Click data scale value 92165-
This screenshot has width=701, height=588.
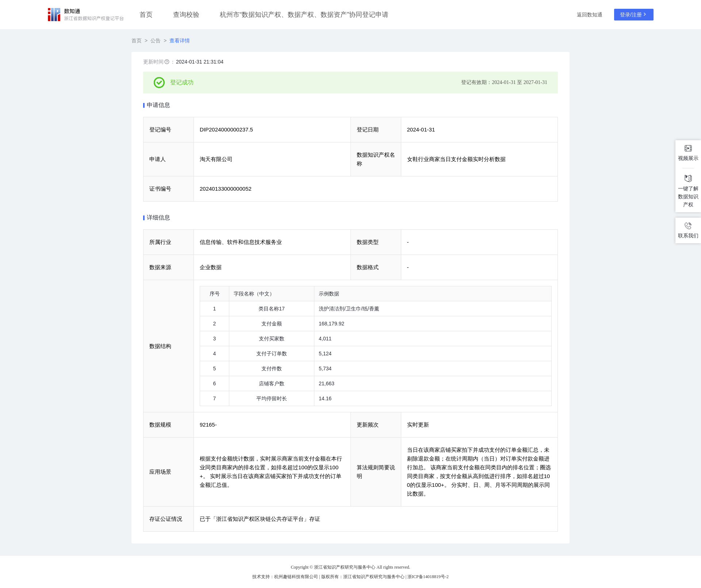[208, 425]
